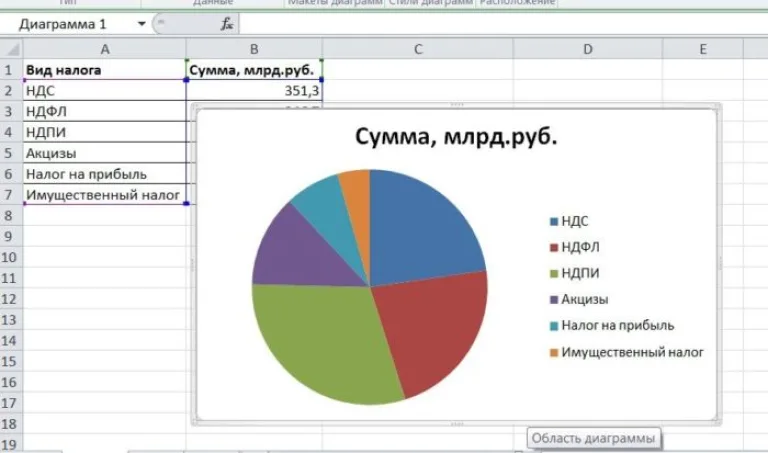The height and width of the screenshot is (453, 768).
Task: Select column A header
Action: click(104, 49)
